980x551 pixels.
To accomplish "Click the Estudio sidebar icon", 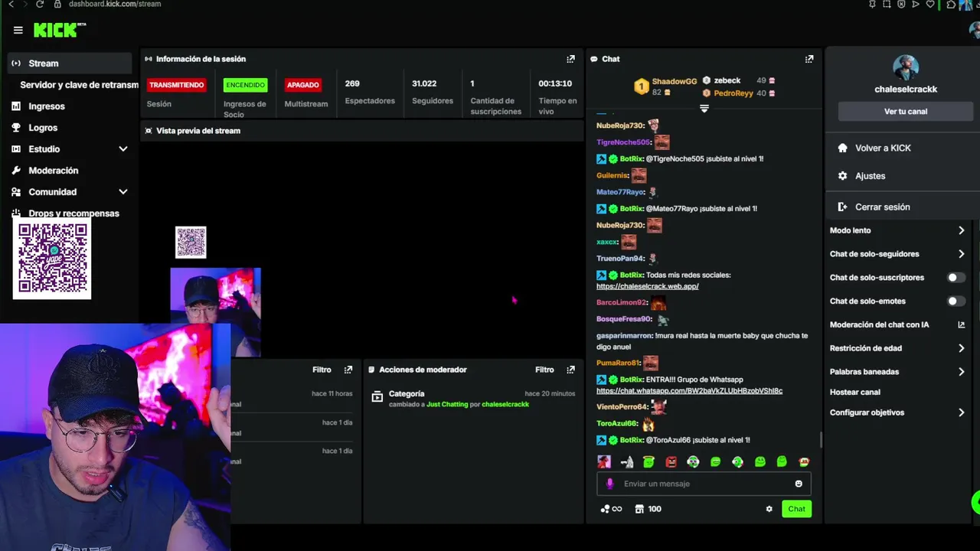I will (16, 149).
